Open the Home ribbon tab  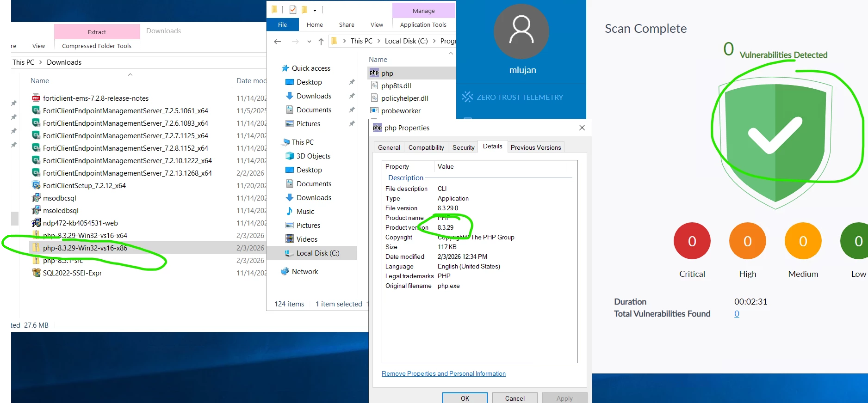[315, 24]
